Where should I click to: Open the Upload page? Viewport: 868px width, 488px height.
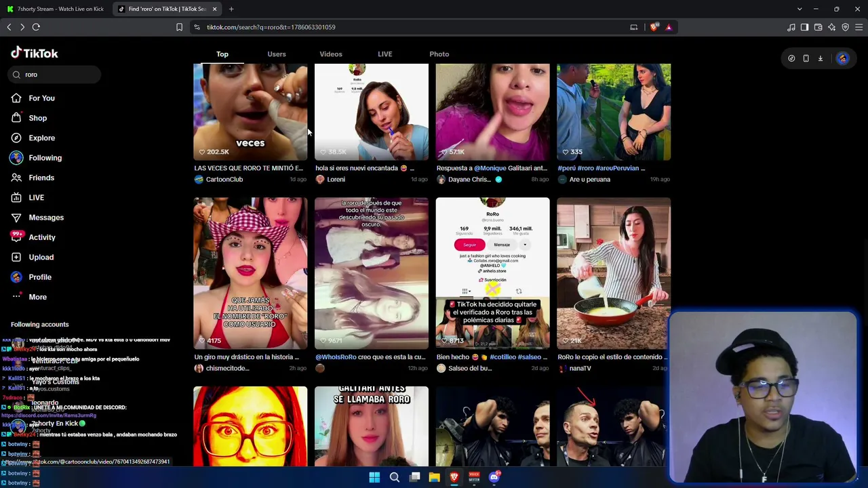click(33, 257)
